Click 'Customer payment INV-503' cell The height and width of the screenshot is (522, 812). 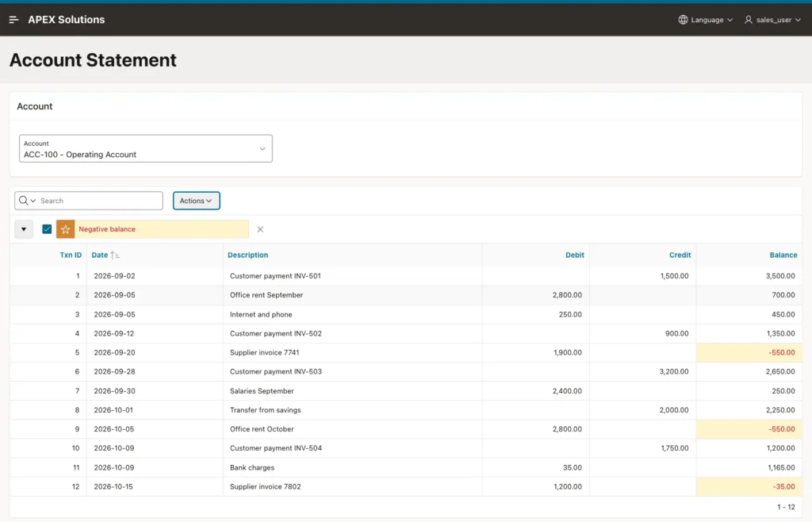pyautogui.click(x=275, y=372)
